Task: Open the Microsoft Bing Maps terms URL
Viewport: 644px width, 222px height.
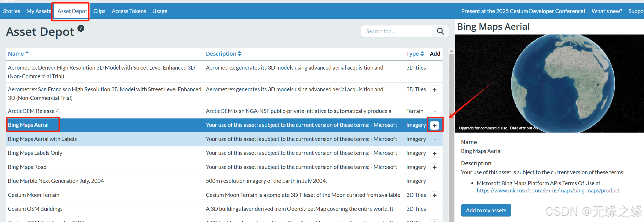Action: (548, 190)
